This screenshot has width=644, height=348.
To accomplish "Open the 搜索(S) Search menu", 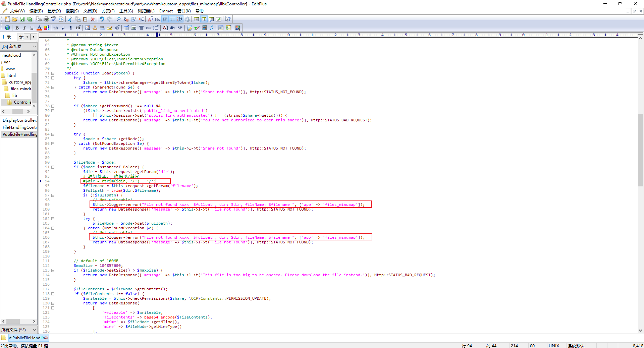I will 72,11.
